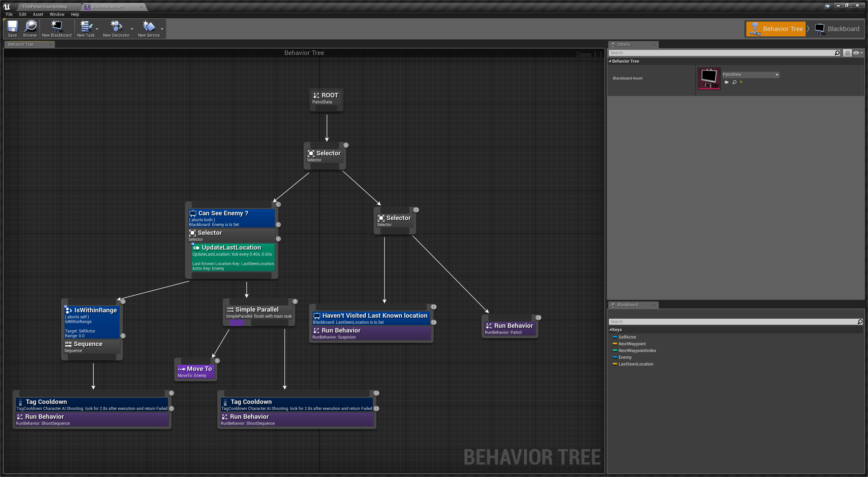This screenshot has height=477, width=868.
Task: Open the Window menu
Action: click(57, 14)
